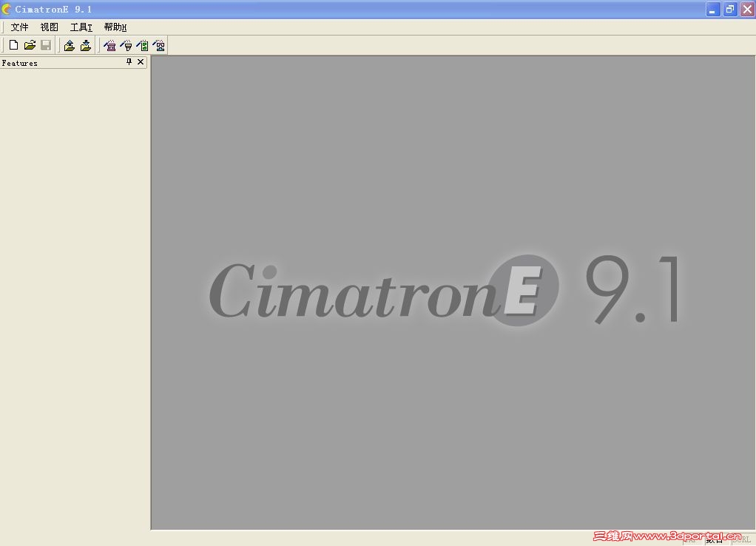The image size is (756, 546).
Task: Launch the blue die design wizard icon
Action: point(159,45)
